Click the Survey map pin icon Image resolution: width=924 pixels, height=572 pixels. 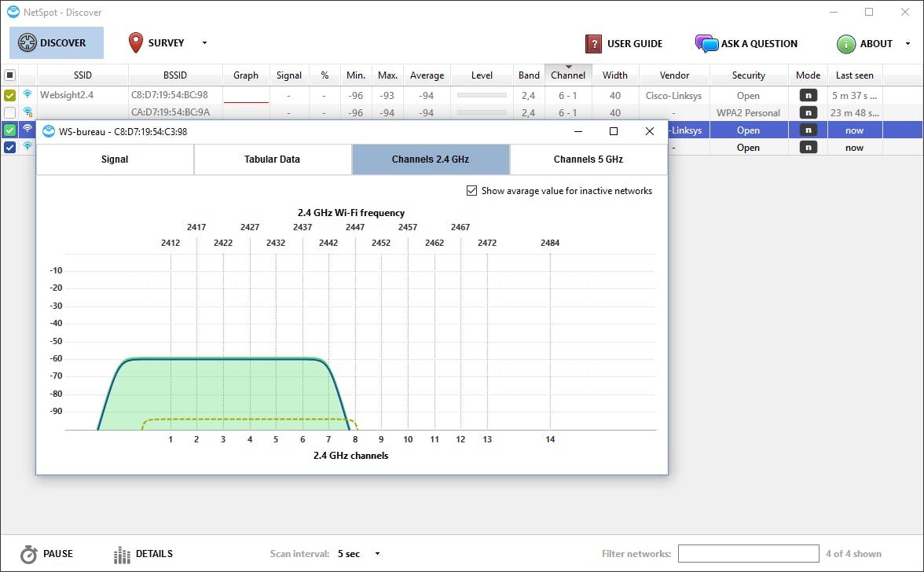tap(136, 43)
